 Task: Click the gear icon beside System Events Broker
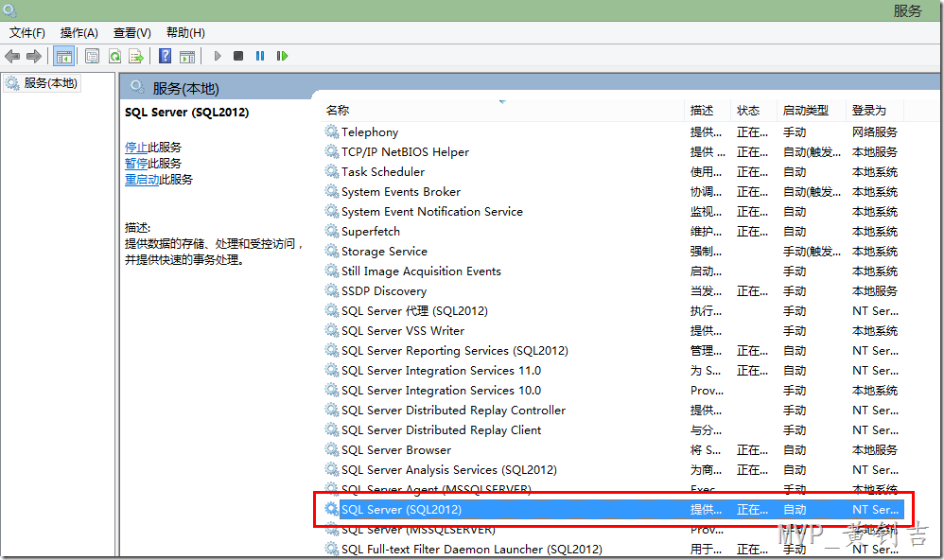tap(332, 191)
